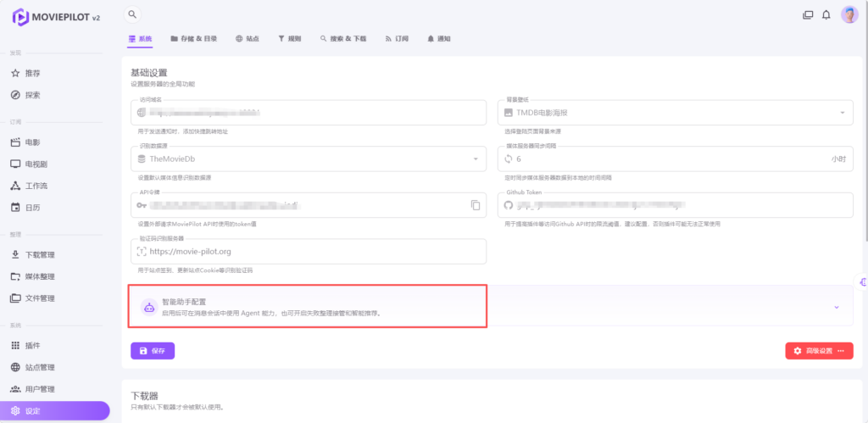Click the Github Token input field
The height and width of the screenshot is (423, 868).
point(676,205)
